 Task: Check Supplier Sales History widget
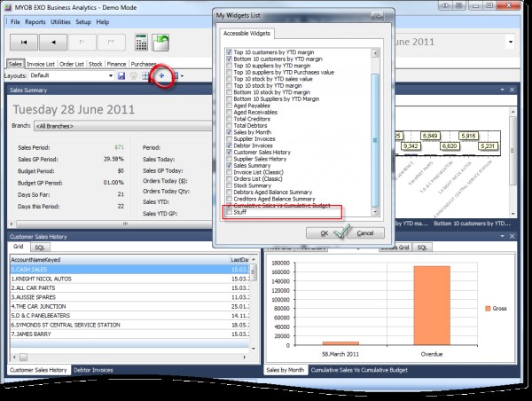[230, 159]
